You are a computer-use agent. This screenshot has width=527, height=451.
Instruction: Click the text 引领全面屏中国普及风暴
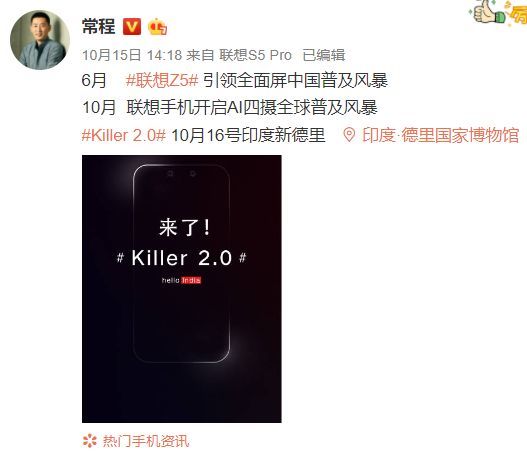click(295, 81)
